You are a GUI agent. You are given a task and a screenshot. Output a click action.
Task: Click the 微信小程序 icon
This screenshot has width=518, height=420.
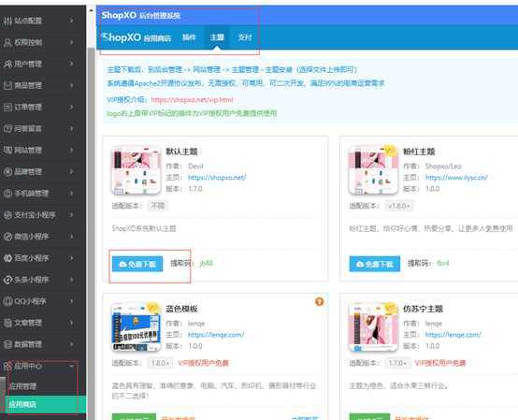point(7,237)
